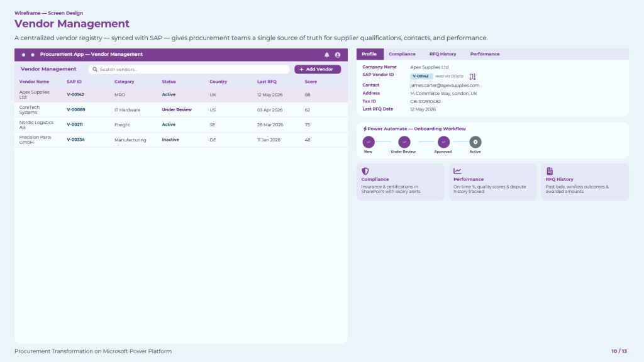Click the RFQ History document icon
This screenshot has width=644, height=362.
(x=550, y=171)
